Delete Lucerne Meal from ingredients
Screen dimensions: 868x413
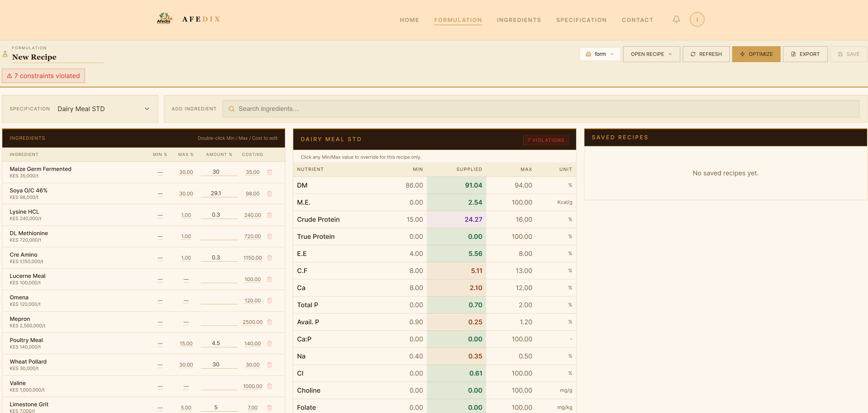click(269, 279)
